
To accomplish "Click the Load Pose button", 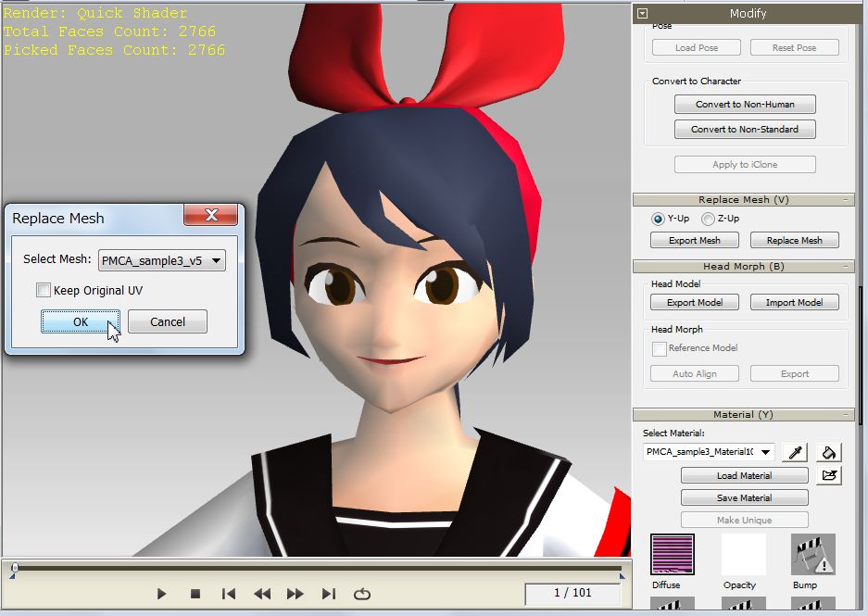I will [697, 47].
